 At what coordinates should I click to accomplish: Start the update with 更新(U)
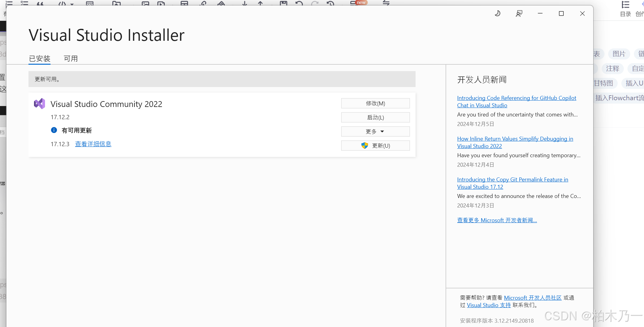[x=375, y=146]
